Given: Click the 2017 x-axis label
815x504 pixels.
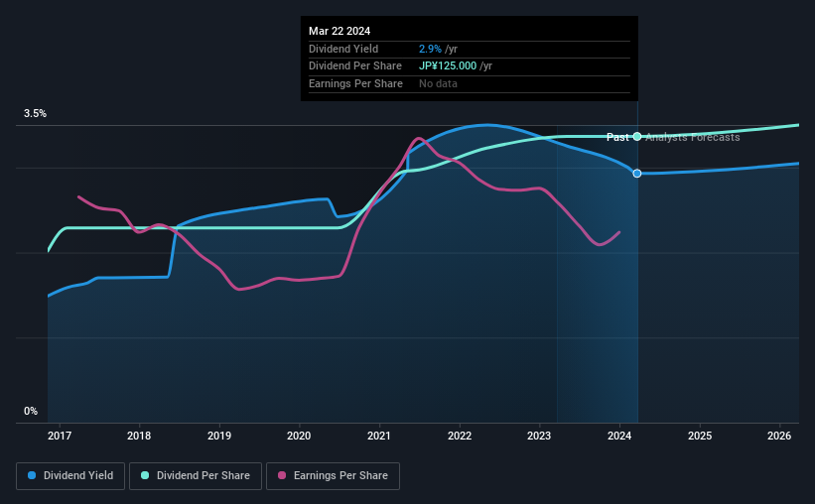Looking at the screenshot, I should pyautogui.click(x=60, y=436).
